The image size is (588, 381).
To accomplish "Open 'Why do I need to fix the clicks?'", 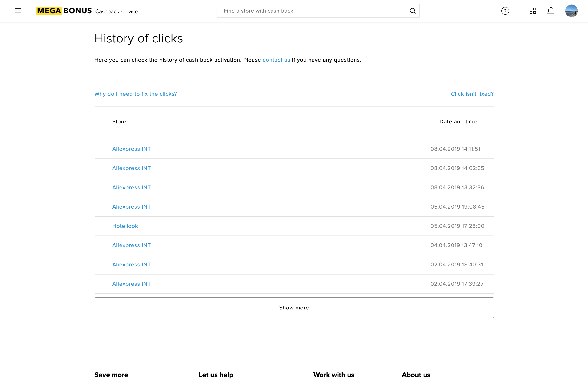I will tap(136, 94).
